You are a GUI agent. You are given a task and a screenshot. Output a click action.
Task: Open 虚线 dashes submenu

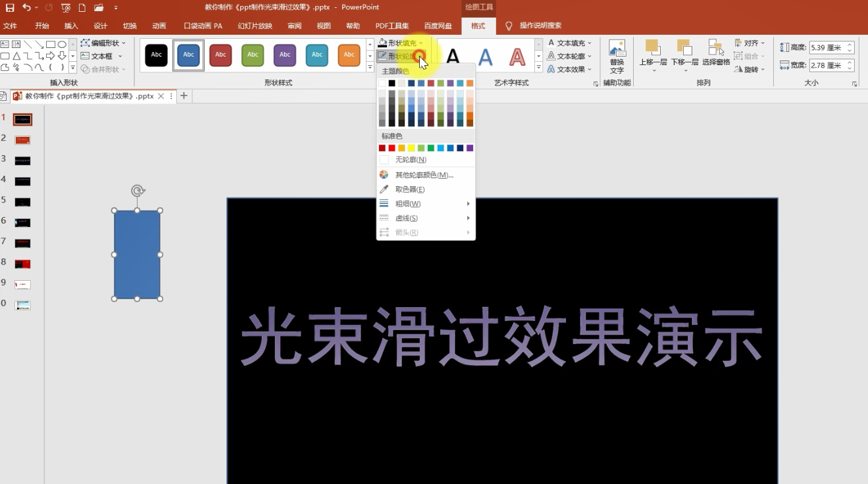[426, 218]
